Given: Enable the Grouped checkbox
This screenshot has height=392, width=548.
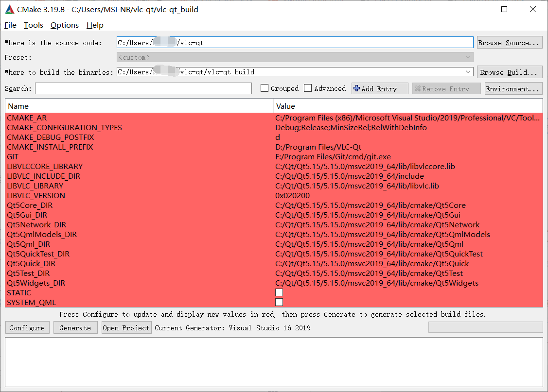Looking at the screenshot, I should pos(264,88).
